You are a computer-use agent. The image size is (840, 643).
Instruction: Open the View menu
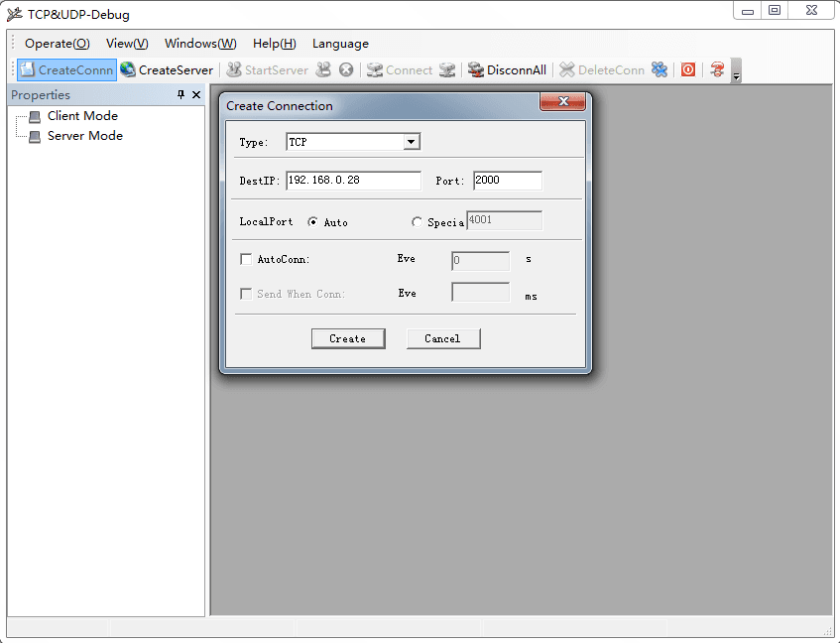[127, 44]
